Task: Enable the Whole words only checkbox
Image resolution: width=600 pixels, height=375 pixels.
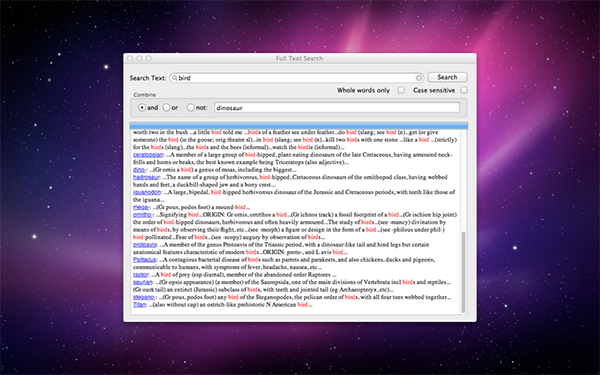Action: [401, 90]
